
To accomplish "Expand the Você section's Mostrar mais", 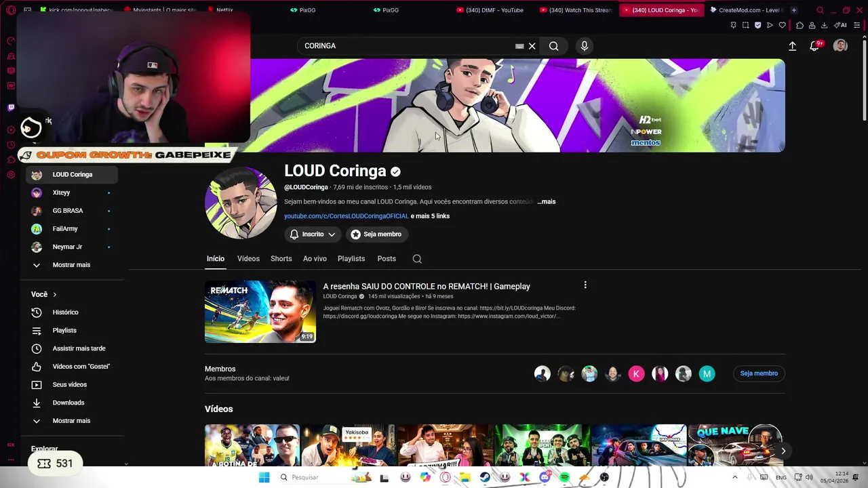I will (x=72, y=421).
